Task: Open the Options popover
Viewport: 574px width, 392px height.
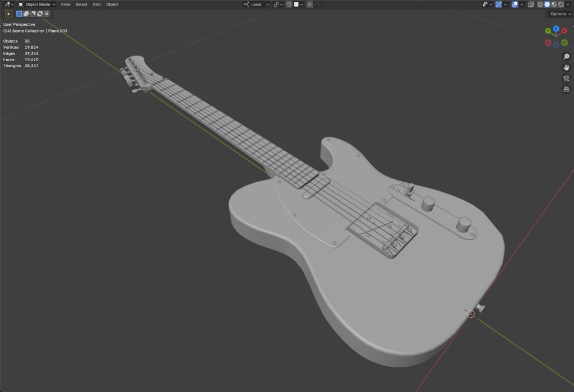Action: point(560,14)
